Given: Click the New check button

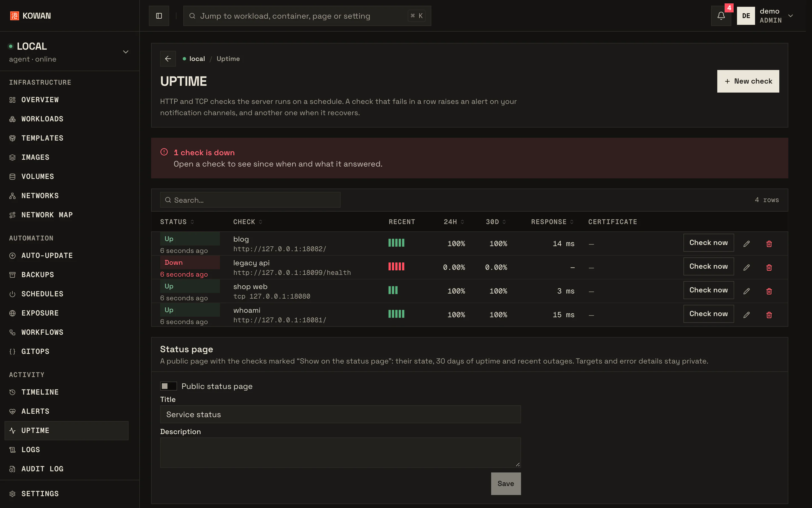Looking at the screenshot, I should click(x=748, y=81).
